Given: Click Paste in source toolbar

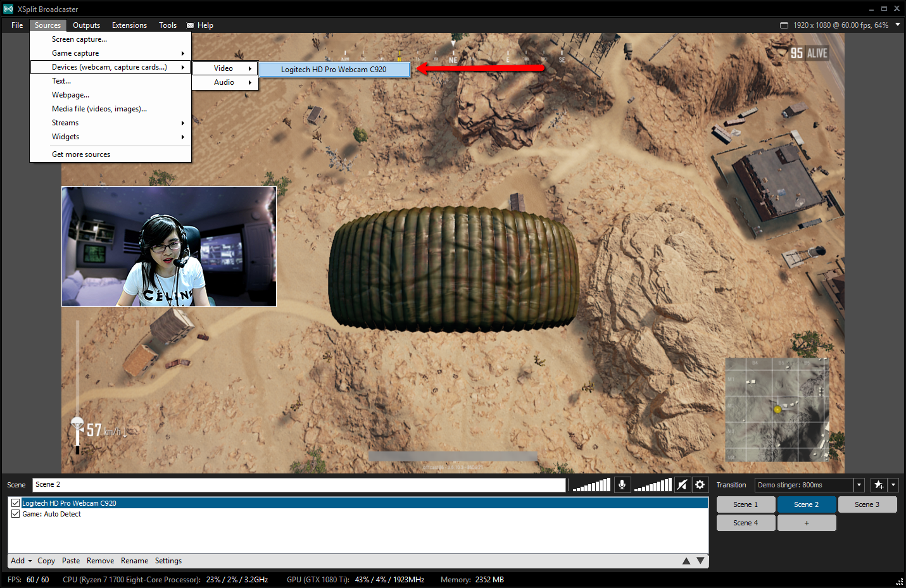Looking at the screenshot, I should coord(71,561).
